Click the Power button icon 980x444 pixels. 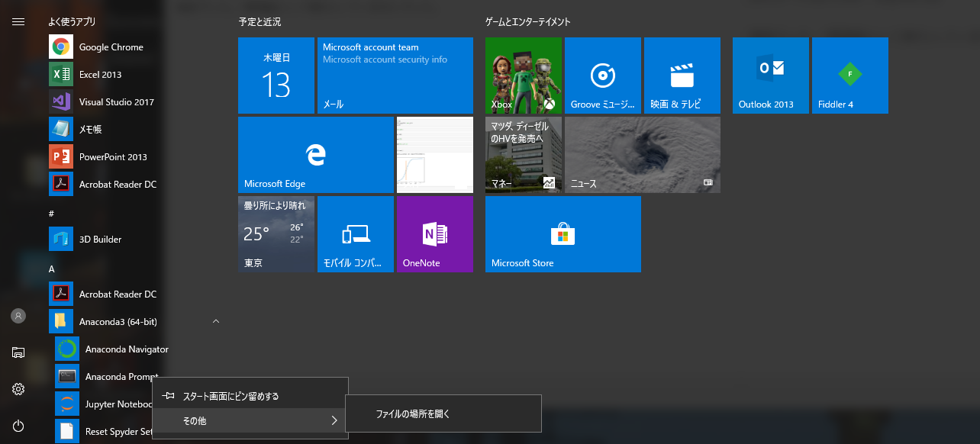pos(18,426)
